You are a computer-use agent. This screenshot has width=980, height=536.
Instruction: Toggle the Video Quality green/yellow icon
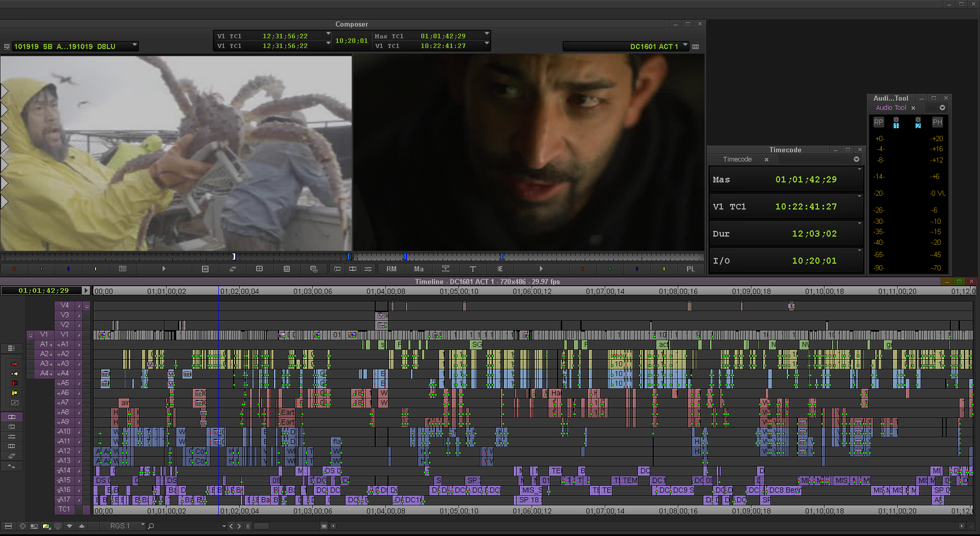pos(46,526)
